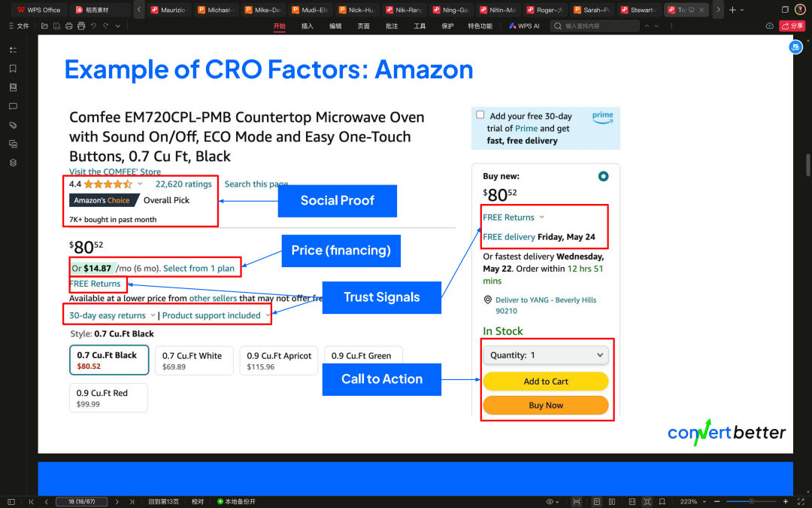Click the print icon

(69, 26)
